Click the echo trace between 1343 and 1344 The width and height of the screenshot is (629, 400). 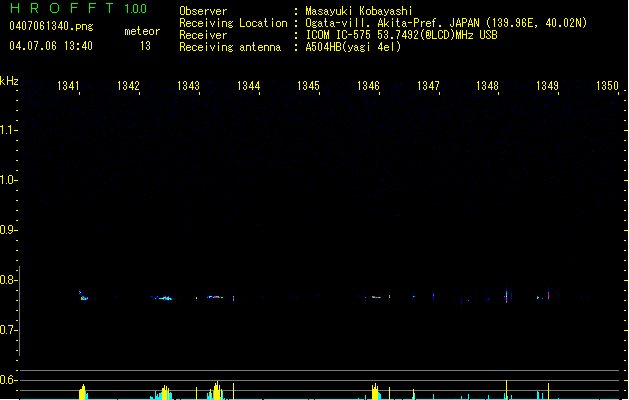[x=215, y=297]
